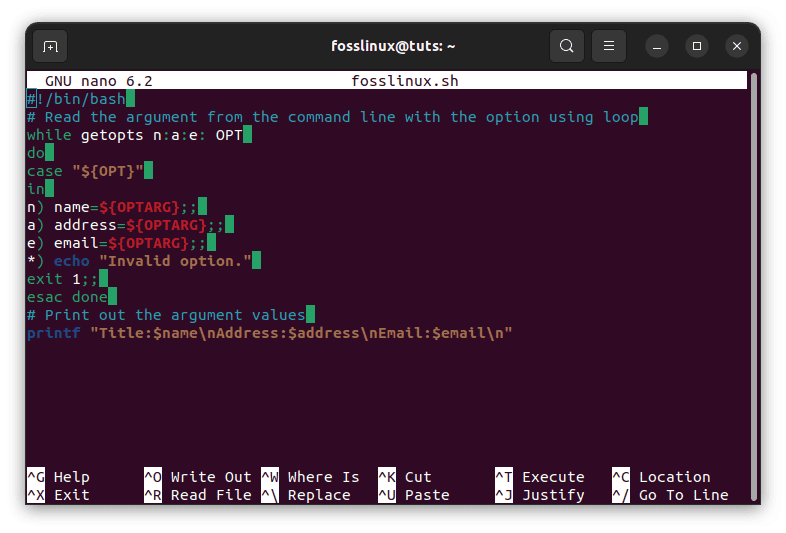Close the terminal window
The height and width of the screenshot is (533, 786).
[737, 46]
